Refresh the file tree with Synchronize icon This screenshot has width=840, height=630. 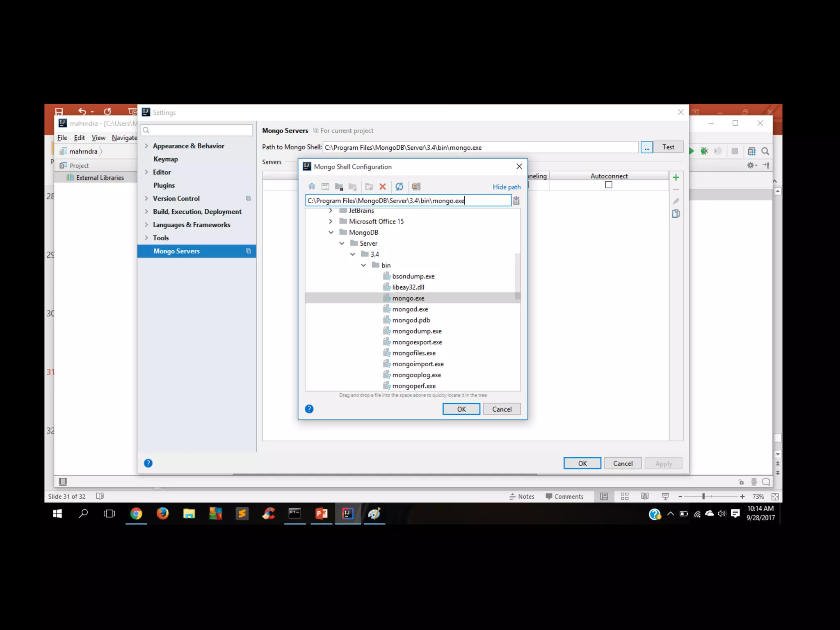pyautogui.click(x=399, y=187)
